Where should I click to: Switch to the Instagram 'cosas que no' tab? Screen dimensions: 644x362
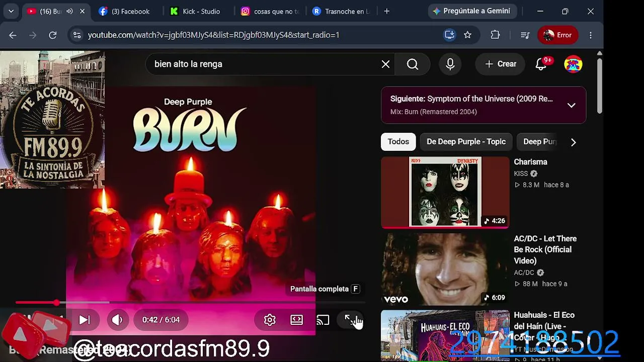coord(270,11)
